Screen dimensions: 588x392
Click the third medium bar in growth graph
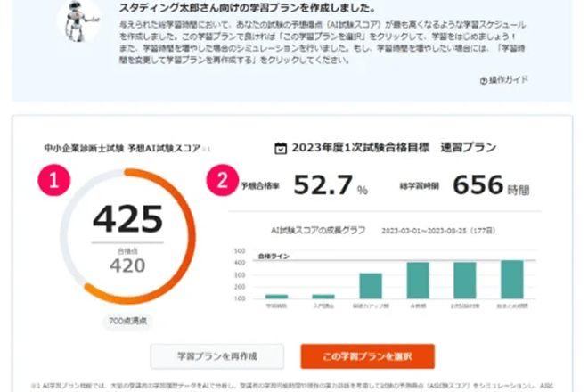pos(370,286)
